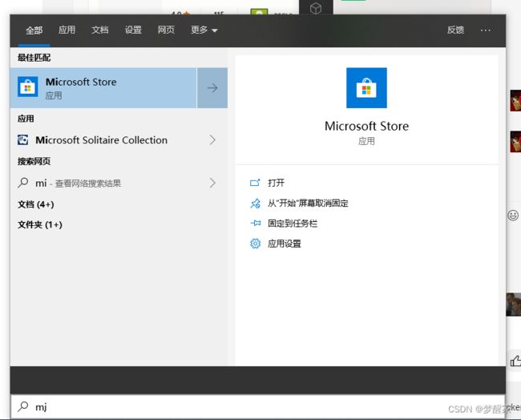
Task: Click 打开 to launch Microsoft Store
Action: tap(276, 183)
